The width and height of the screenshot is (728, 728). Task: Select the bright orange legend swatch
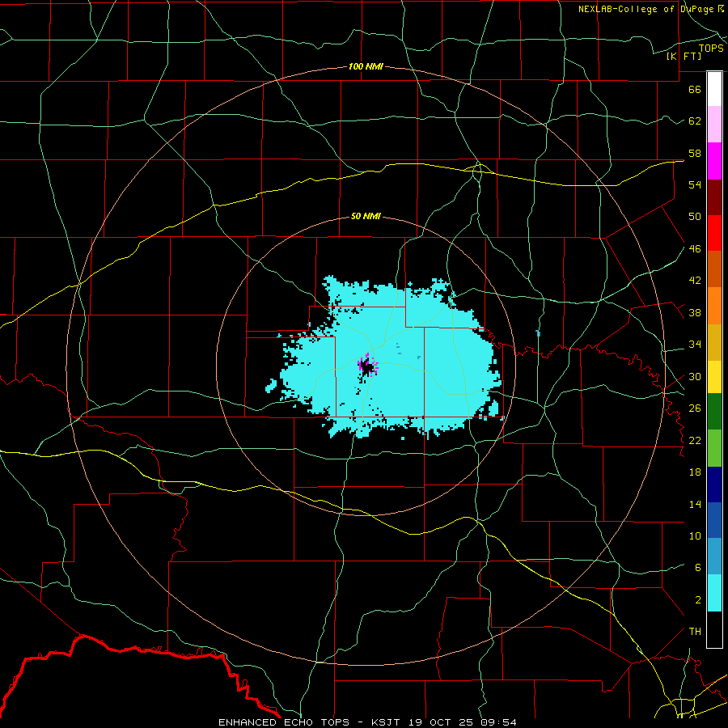714,305
